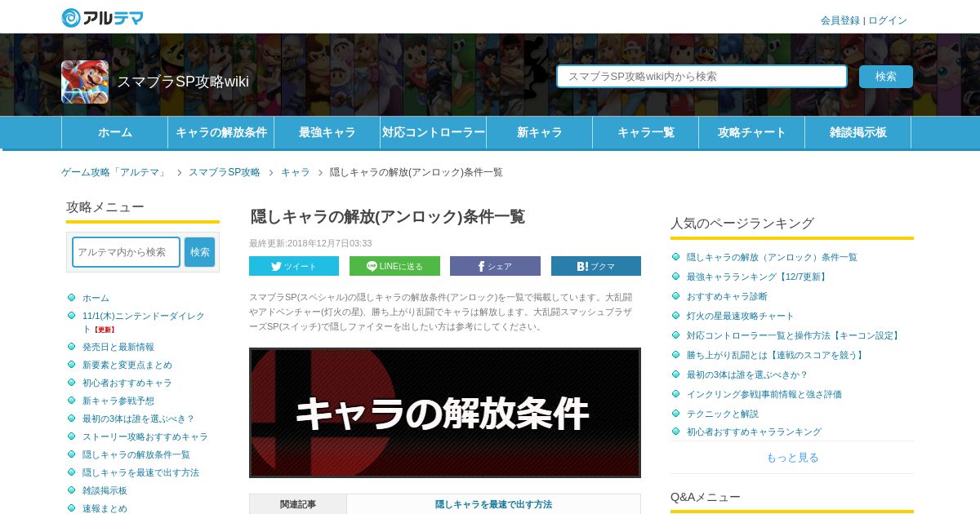
Task: Open ranking 隠しキャラの解放（アンロック）条件一覧
Action: pos(772,257)
